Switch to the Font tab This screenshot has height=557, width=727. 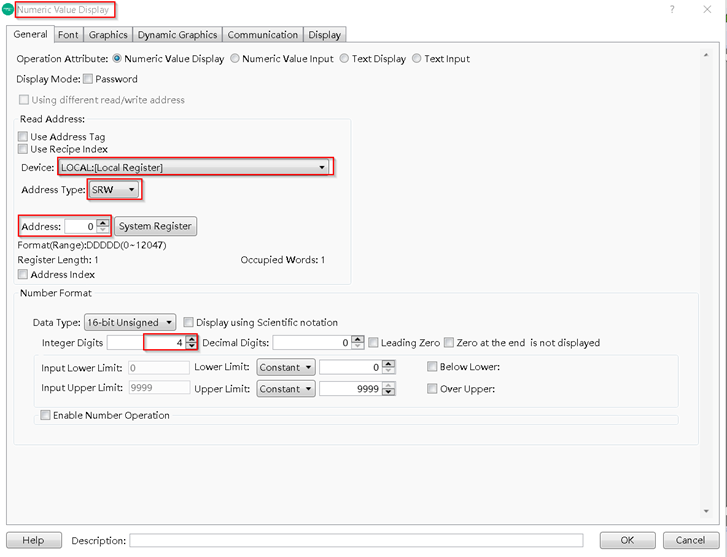[67, 35]
